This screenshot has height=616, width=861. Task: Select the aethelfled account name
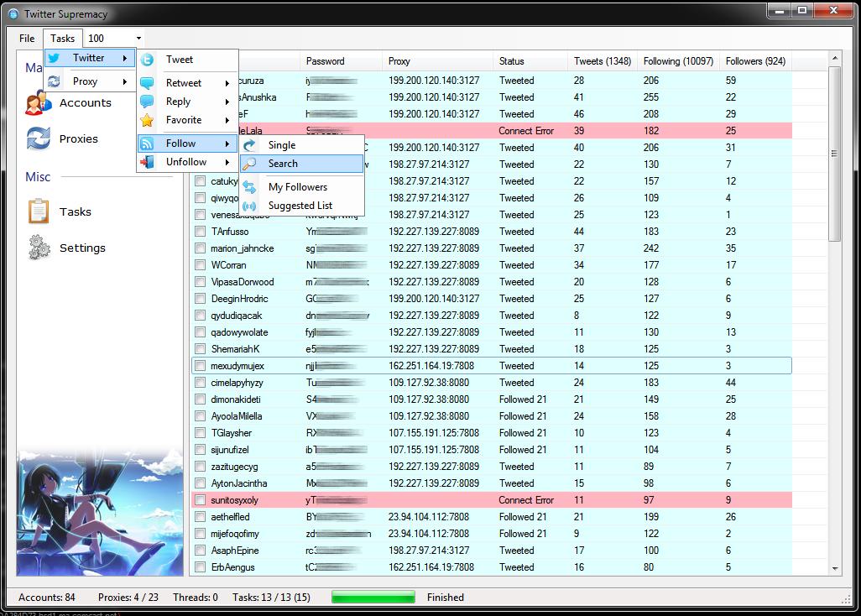pos(230,517)
